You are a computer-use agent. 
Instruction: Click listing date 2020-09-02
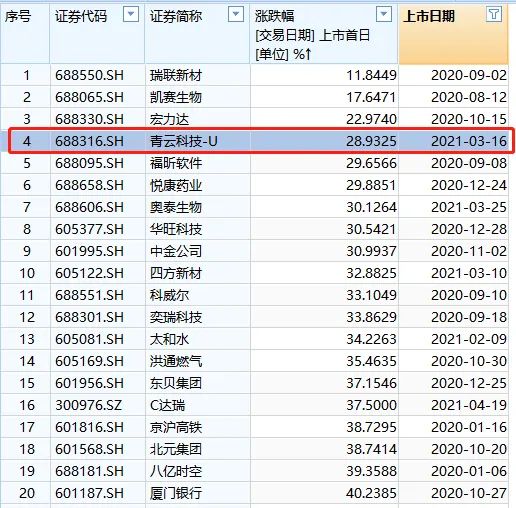[x=469, y=75]
